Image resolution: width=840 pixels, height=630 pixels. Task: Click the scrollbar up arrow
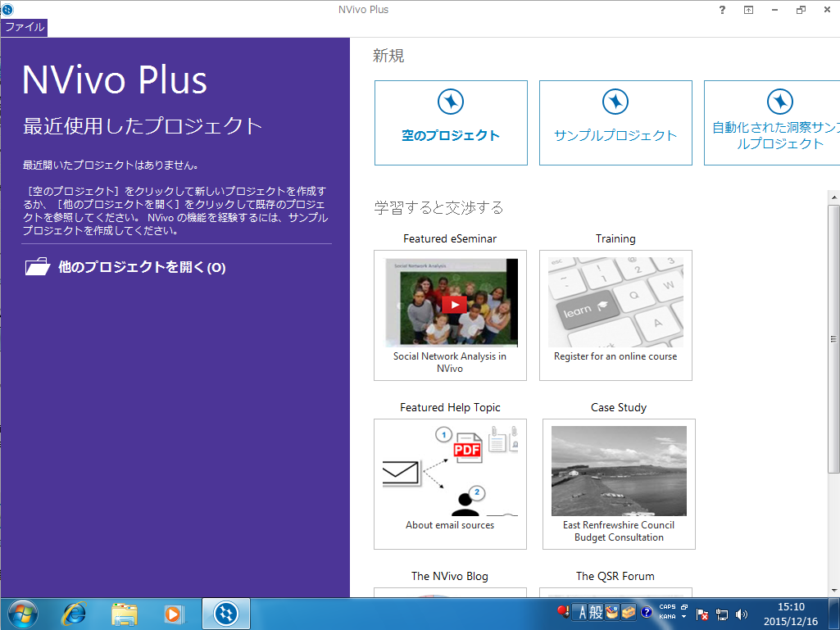[x=833, y=197]
